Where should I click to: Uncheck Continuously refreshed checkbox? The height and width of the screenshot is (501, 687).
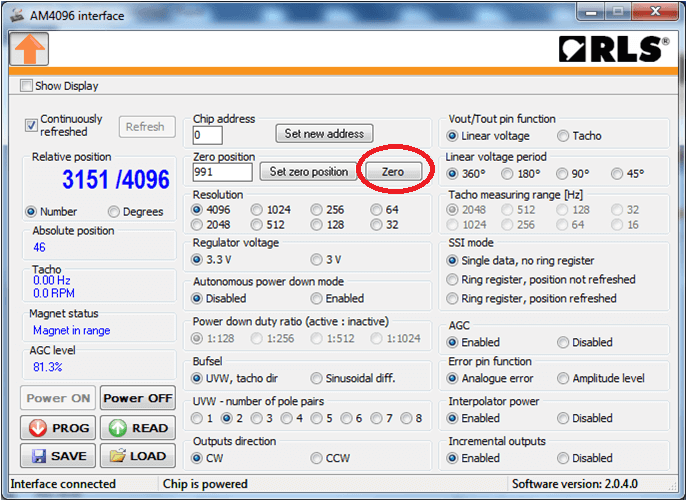point(31,125)
